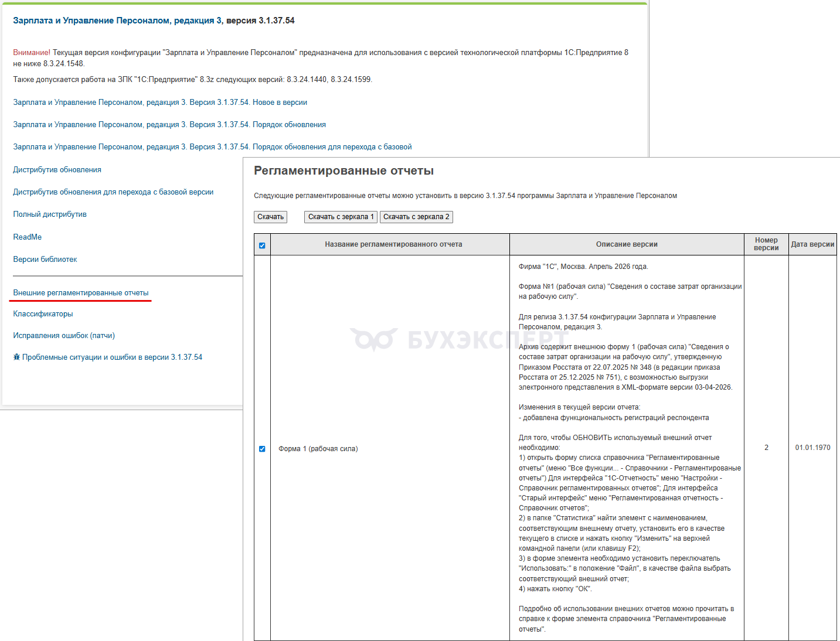Click the Номер версии column header
Screen dimensions: 840x641
pyautogui.click(x=766, y=244)
